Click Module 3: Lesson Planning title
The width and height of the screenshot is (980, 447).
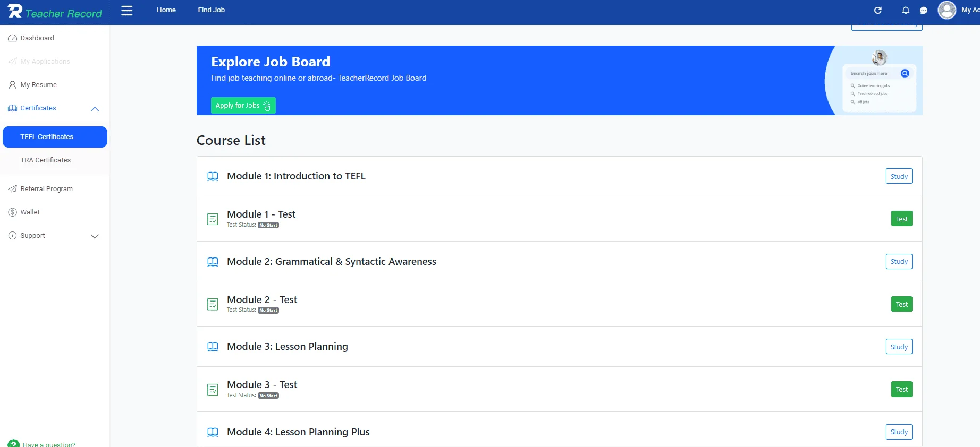tap(288, 347)
